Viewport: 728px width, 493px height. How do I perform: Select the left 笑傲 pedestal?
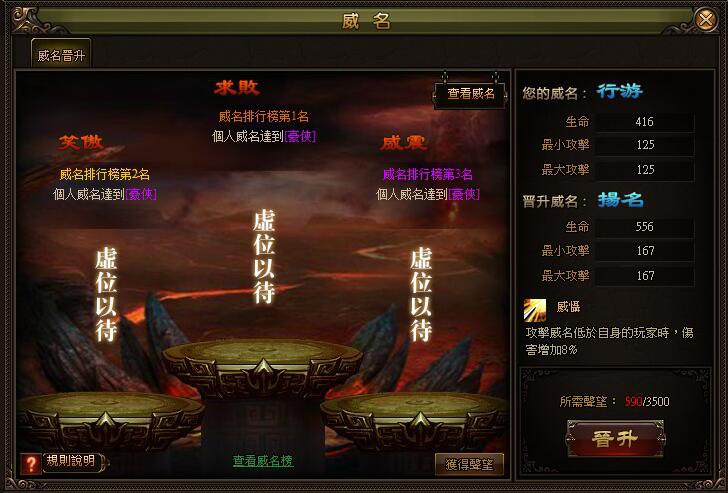tap(110, 420)
